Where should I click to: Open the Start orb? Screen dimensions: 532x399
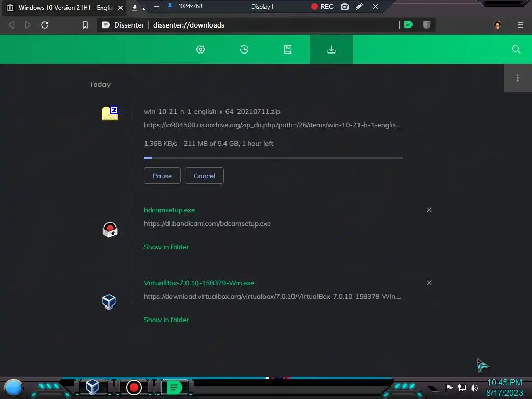pos(14,388)
